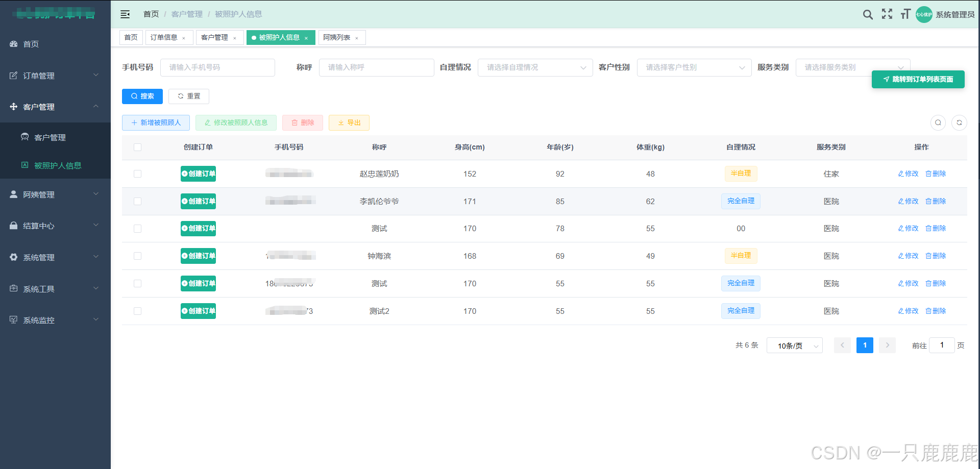The image size is (980, 469).
Task: Click the 住家 service cell
Action: click(x=831, y=174)
